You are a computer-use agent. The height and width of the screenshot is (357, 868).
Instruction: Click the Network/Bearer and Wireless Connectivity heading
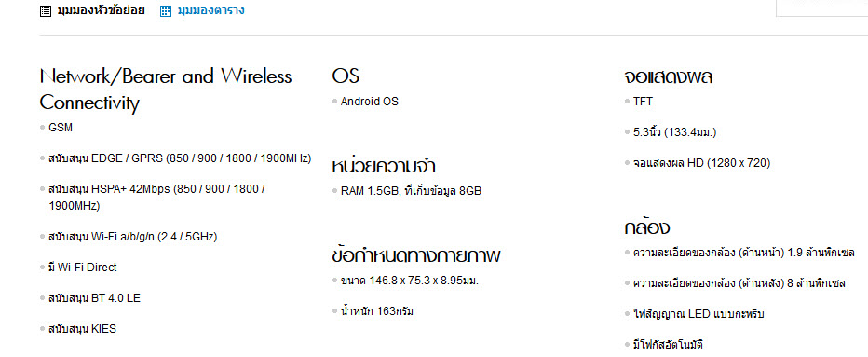tap(166, 89)
